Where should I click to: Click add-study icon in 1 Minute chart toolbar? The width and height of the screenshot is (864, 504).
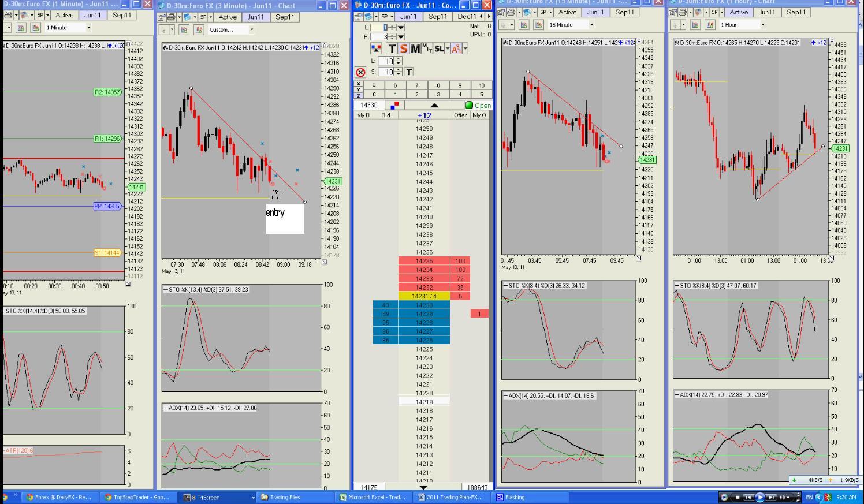click(x=21, y=28)
